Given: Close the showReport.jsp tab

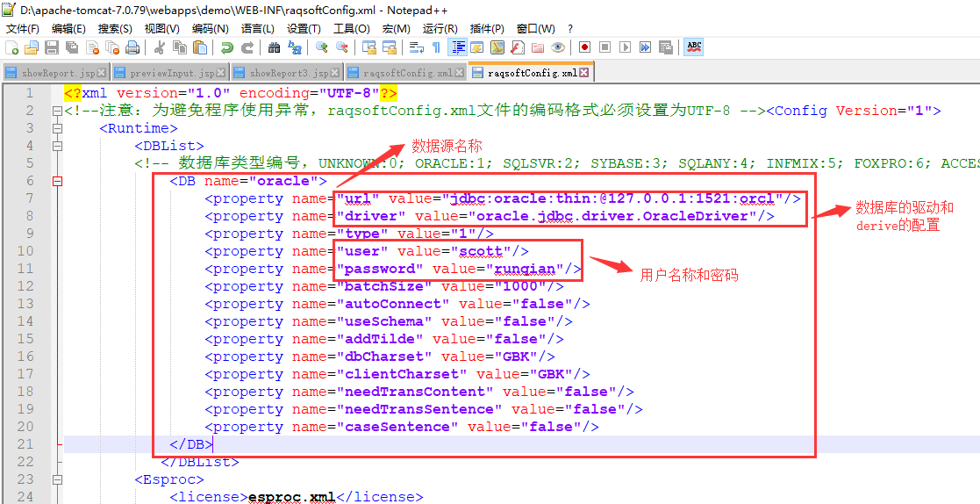Looking at the screenshot, I should [x=101, y=73].
